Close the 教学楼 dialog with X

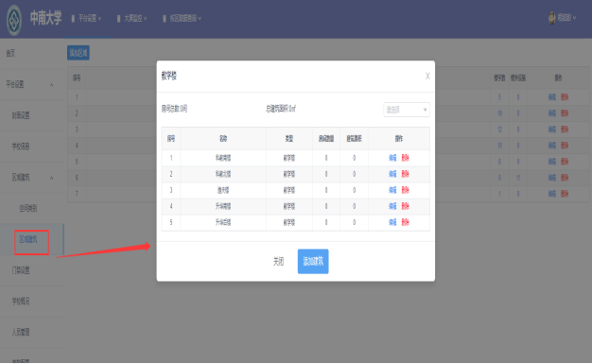click(x=427, y=76)
